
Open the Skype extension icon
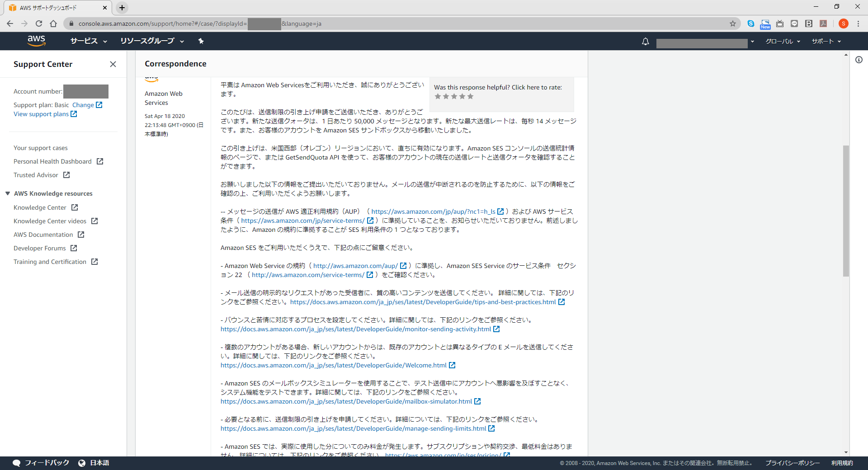751,23
